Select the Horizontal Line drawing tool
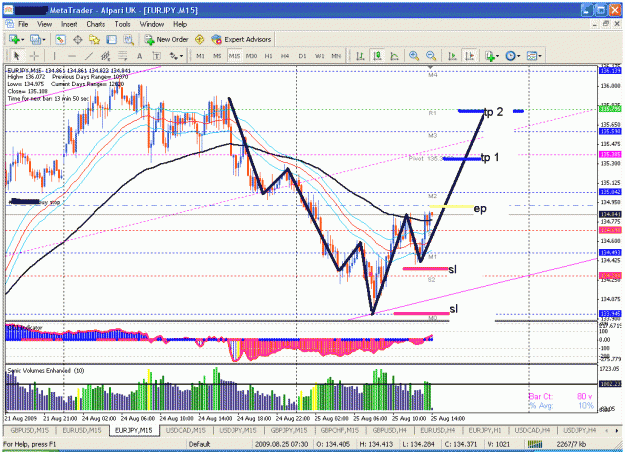Viewport: 625px width, 452px height. [x=71, y=56]
